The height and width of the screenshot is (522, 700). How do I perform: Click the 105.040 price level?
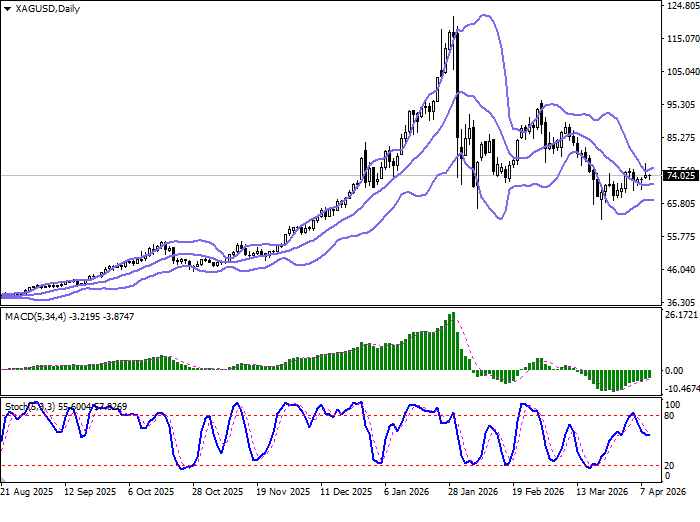(680, 72)
